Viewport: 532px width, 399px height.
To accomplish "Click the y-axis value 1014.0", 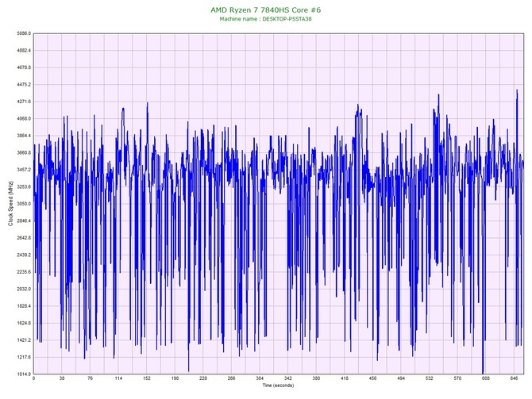I will tap(24, 374).
